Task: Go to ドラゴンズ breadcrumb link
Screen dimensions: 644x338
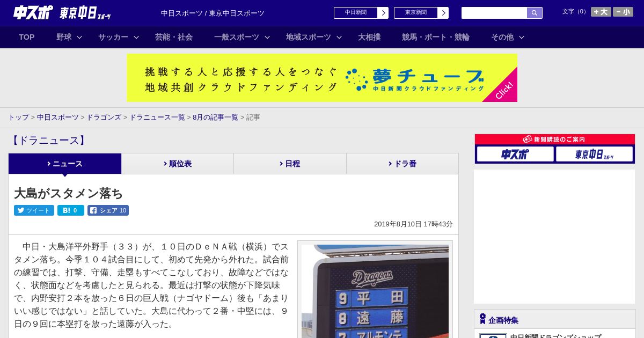Action: pyautogui.click(x=104, y=117)
